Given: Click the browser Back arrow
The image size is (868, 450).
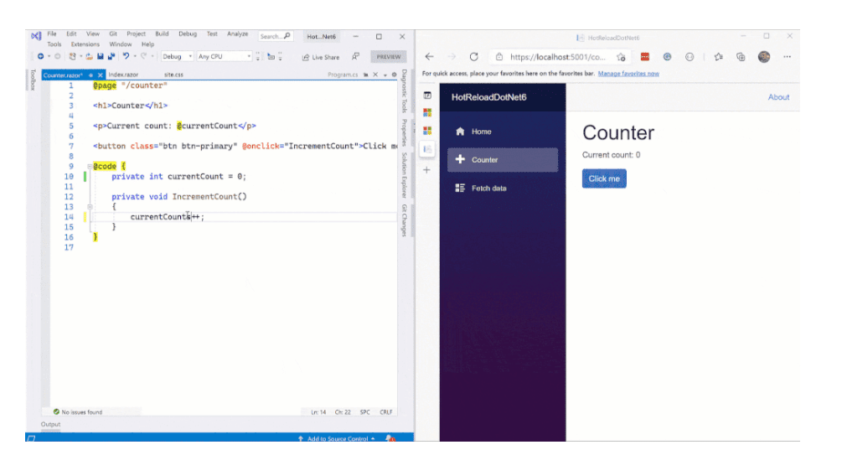Looking at the screenshot, I should [429, 56].
